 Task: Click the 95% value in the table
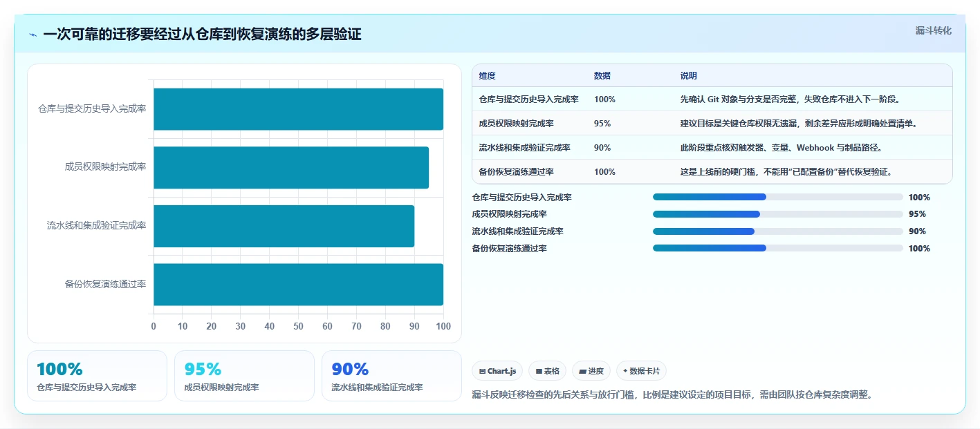click(602, 124)
